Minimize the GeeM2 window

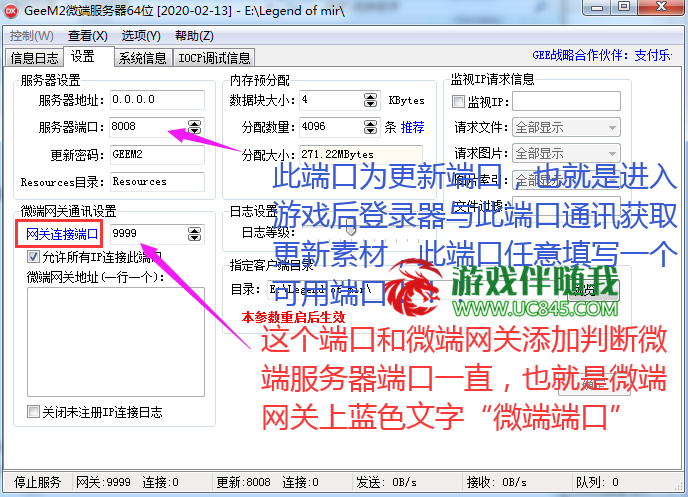point(597,7)
